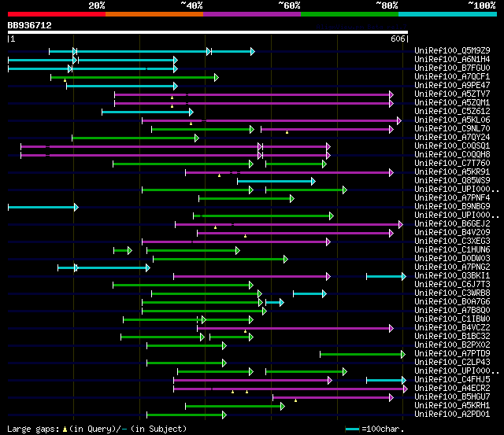The height and width of the screenshot is (435, 504).
Task: Select UniRef100_Q3BKI1 in the hit list
Action: (x=452, y=276)
